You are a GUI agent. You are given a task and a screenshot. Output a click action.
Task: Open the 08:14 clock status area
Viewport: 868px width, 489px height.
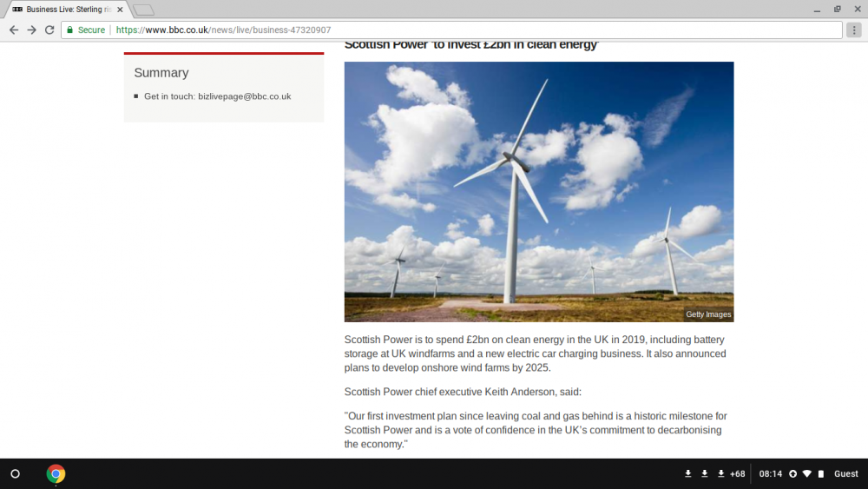coord(770,474)
